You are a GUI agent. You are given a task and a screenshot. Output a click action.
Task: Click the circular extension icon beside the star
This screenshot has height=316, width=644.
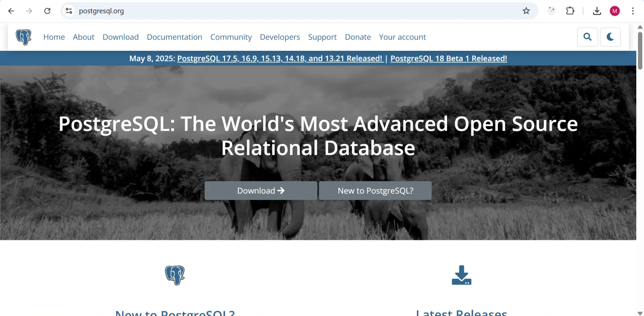[x=551, y=11]
